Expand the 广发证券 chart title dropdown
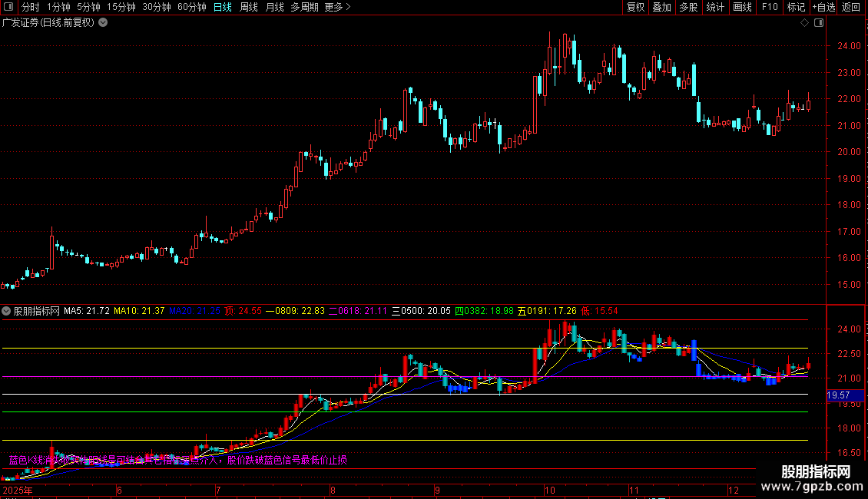Viewport: 868px width, 499px height. [103, 23]
